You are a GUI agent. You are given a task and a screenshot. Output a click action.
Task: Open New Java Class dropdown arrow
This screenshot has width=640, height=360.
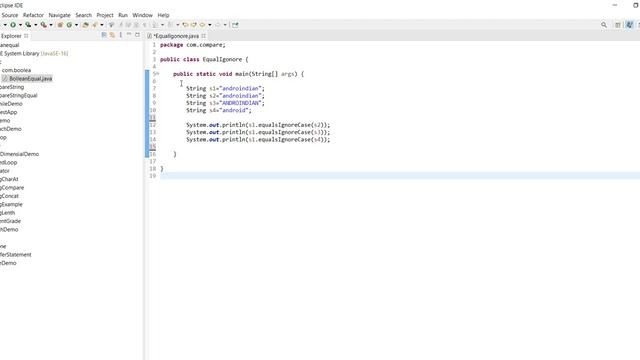pyautogui.click(x=76, y=25)
